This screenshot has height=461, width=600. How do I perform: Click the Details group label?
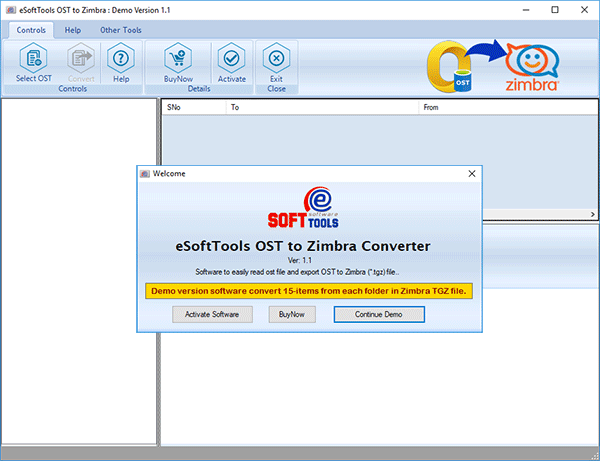point(199,89)
